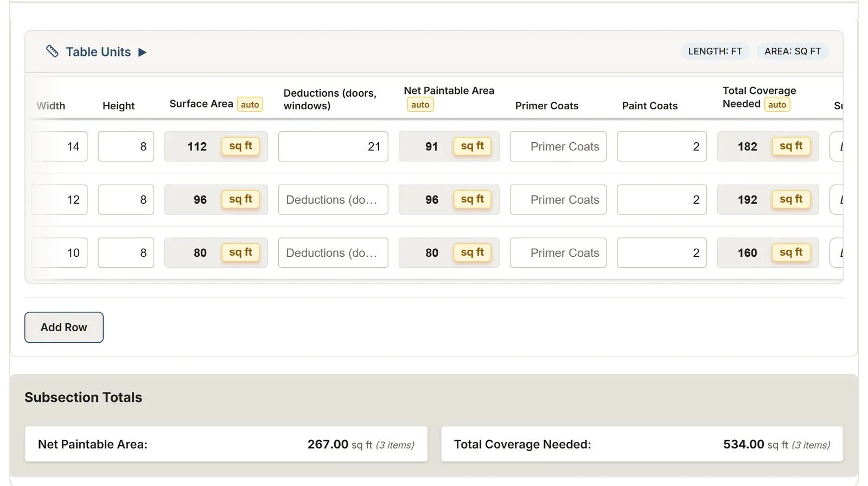Click the Net Paintable Area 267.00 total
The image size is (868, 486).
tap(226, 444)
